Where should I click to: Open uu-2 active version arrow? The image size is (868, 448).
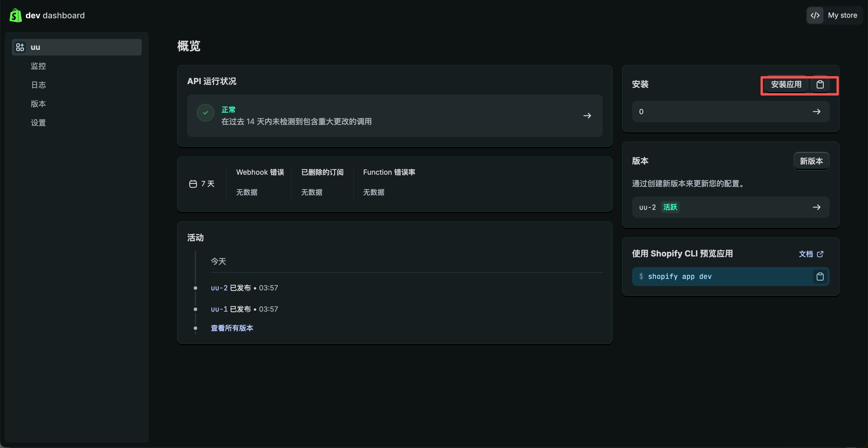pyautogui.click(x=816, y=207)
